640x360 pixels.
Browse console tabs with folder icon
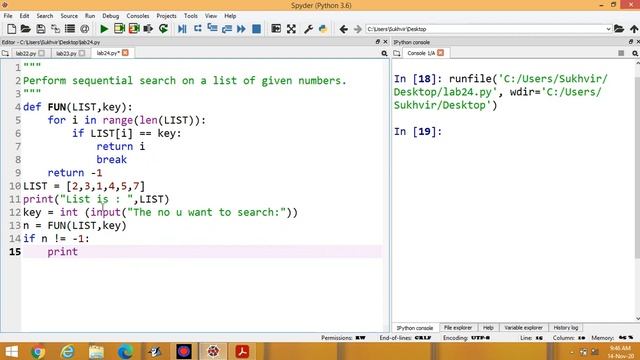click(397, 53)
